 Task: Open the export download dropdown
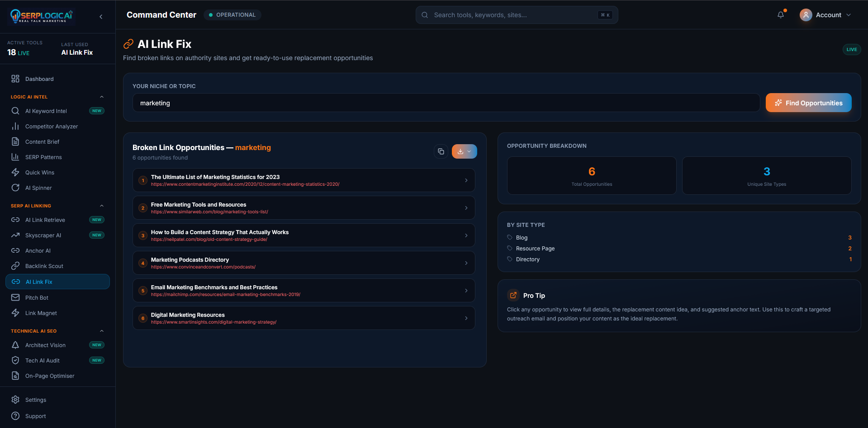pyautogui.click(x=465, y=151)
